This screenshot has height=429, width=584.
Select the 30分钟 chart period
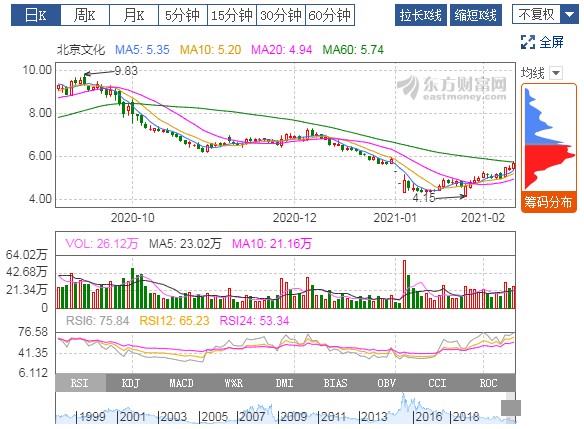tap(281, 15)
